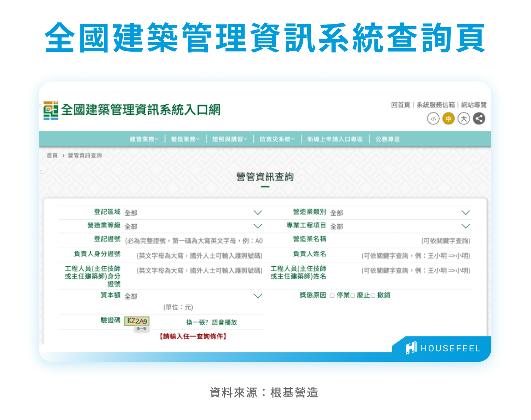Open the 建管業務 menu
The height and width of the screenshot is (420, 531).
tap(144, 139)
